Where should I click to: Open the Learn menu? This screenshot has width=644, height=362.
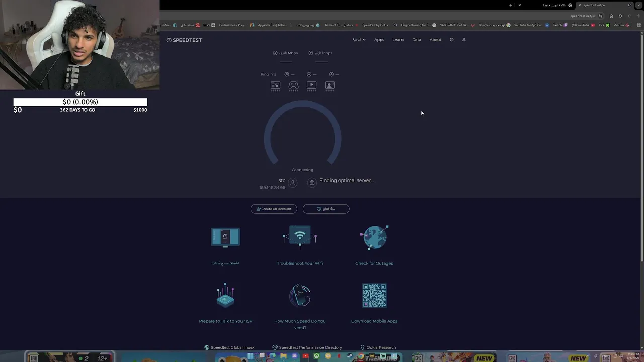[x=398, y=40]
